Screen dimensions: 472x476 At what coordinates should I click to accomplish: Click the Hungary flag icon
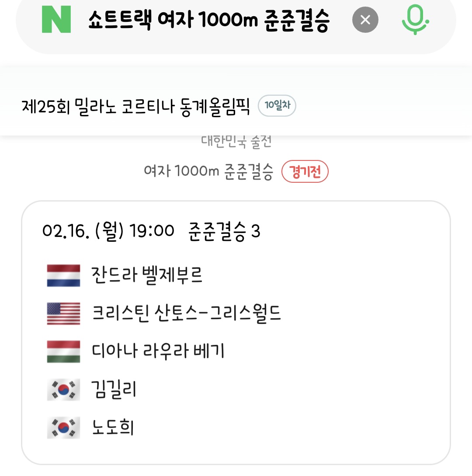63,351
